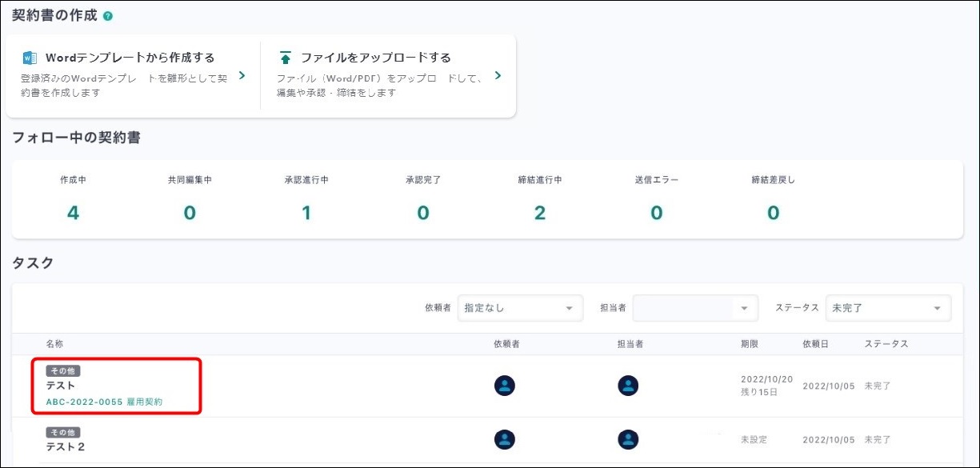Click the テスト２ row assignee avatar
Image resolution: width=980 pixels, height=468 pixels.
628,439
